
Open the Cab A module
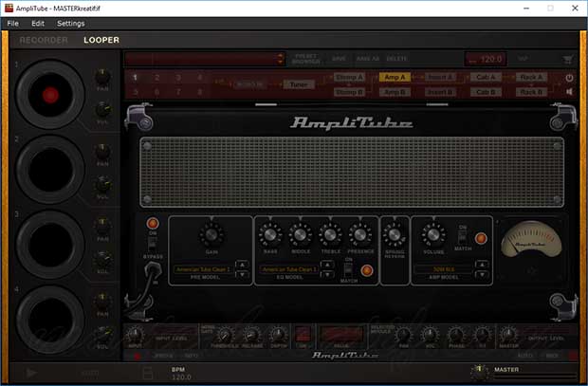click(x=486, y=77)
